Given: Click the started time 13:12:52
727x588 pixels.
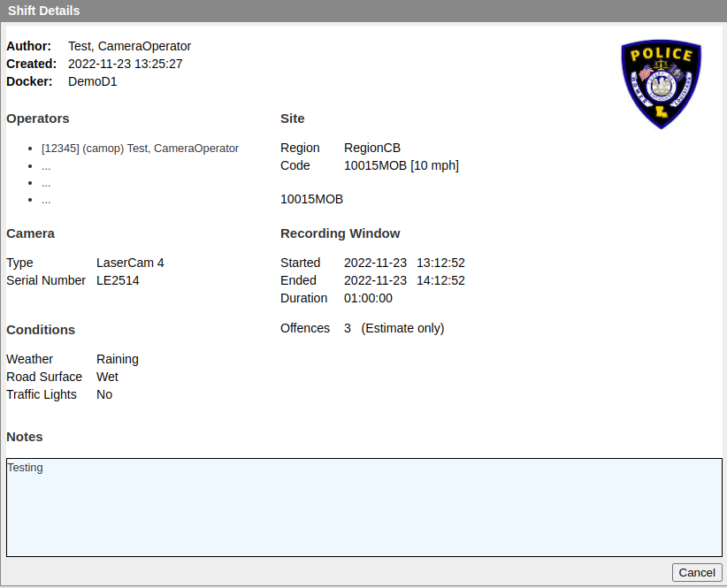Looking at the screenshot, I should click(x=440, y=263).
